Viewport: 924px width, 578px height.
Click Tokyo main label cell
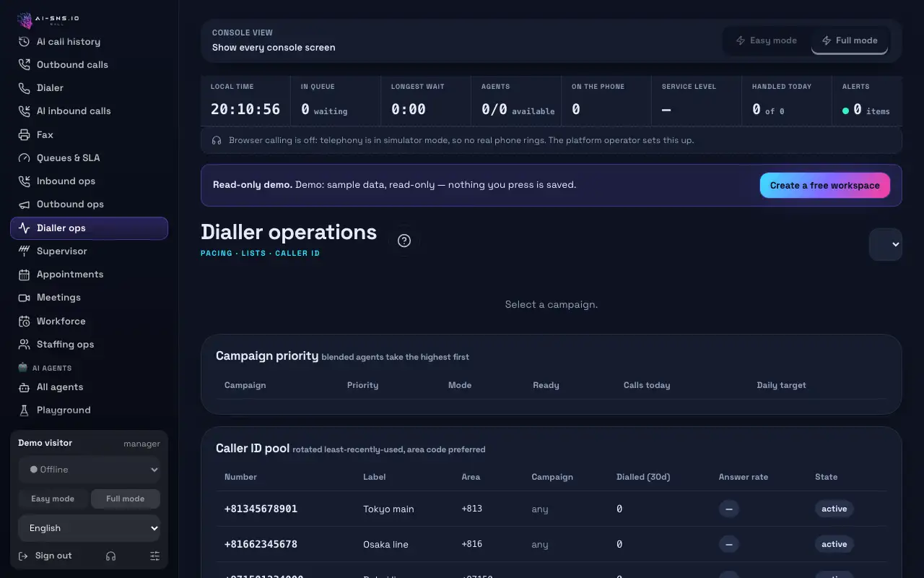388,509
